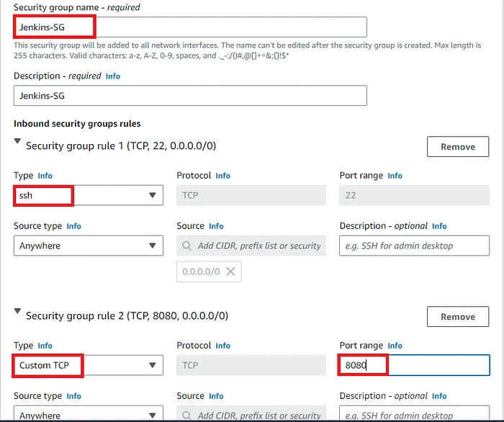Click the security group Description input field
The image size is (504, 422).
[x=190, y=96]
